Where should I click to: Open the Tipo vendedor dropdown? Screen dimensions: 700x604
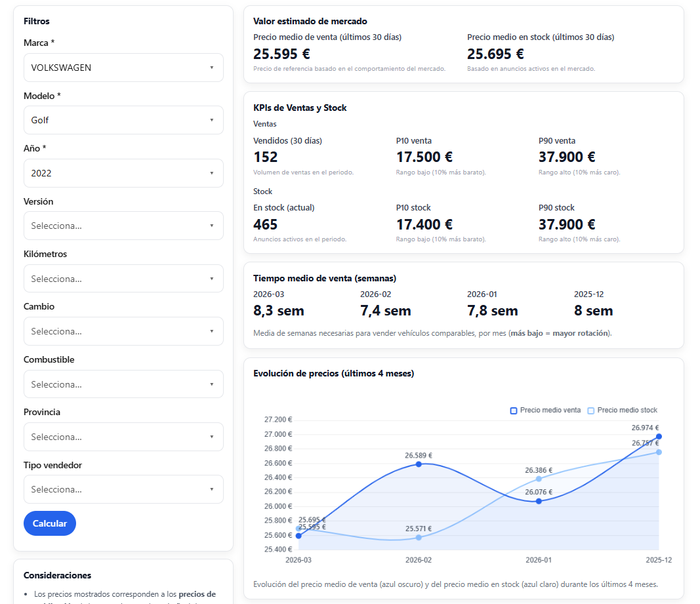[x=123, y=489]
